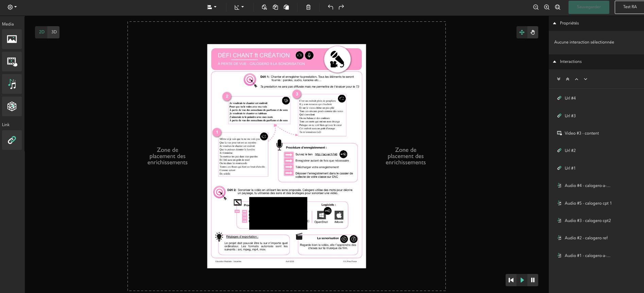The image size is (644, 293).
Task: Insert a Link interaction
Action: point(12,140)
